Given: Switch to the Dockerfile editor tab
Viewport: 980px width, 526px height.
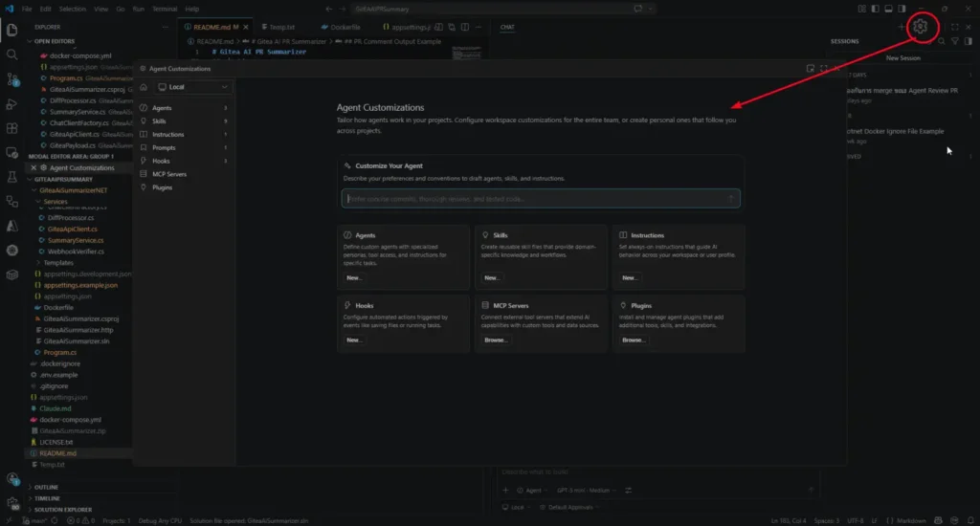Looking at the screenshot, I should point(342,28).
